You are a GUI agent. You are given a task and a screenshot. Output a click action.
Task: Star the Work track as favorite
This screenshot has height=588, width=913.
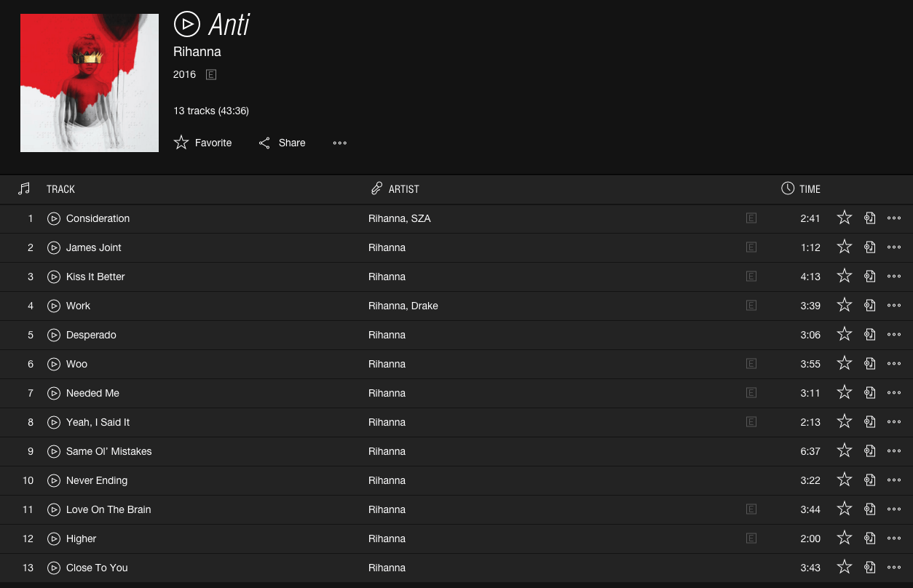[x=845, y=305]
